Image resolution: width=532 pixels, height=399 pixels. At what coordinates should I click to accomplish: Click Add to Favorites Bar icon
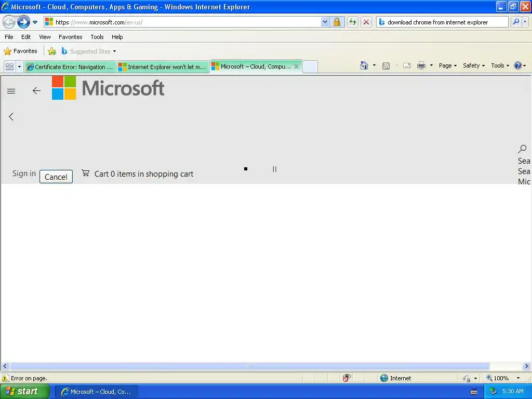pyautogui.click(x=52, y=51)
